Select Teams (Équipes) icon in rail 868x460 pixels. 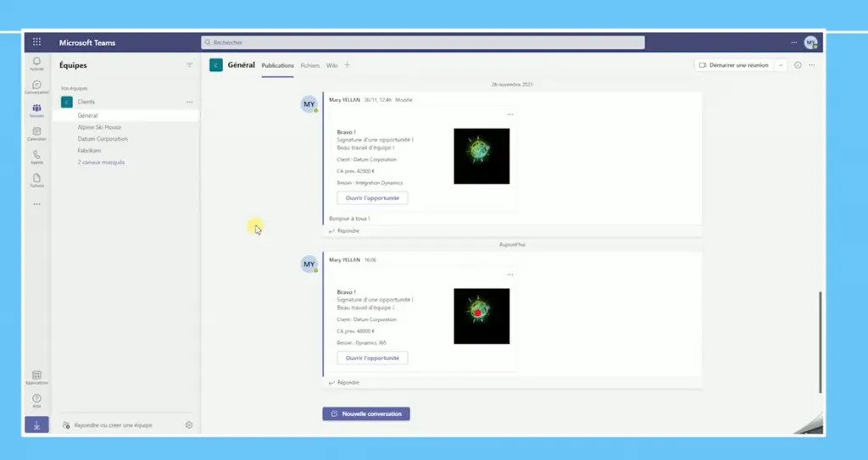tap(36, 111)
